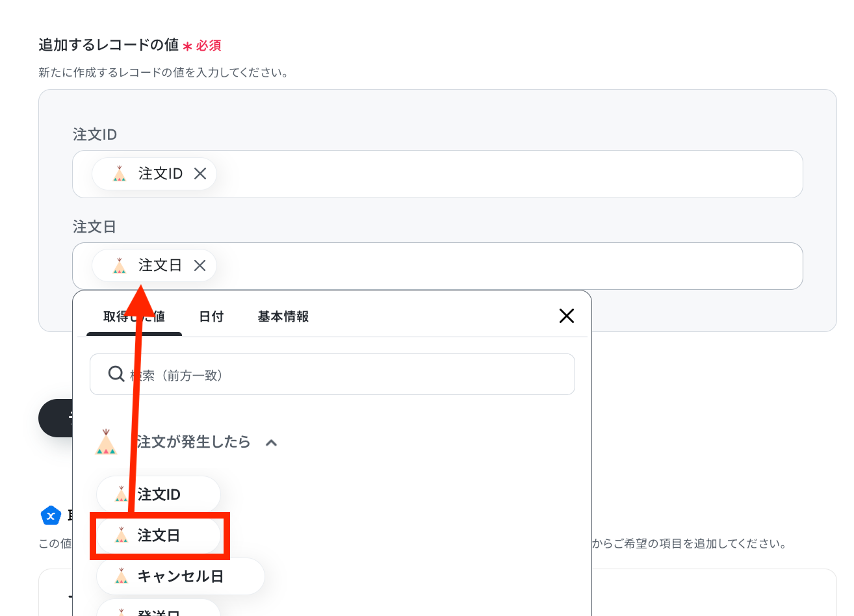Select 注文ID from the value list
This screenshot has height=616, width=854.
click(x=159, y=494)
